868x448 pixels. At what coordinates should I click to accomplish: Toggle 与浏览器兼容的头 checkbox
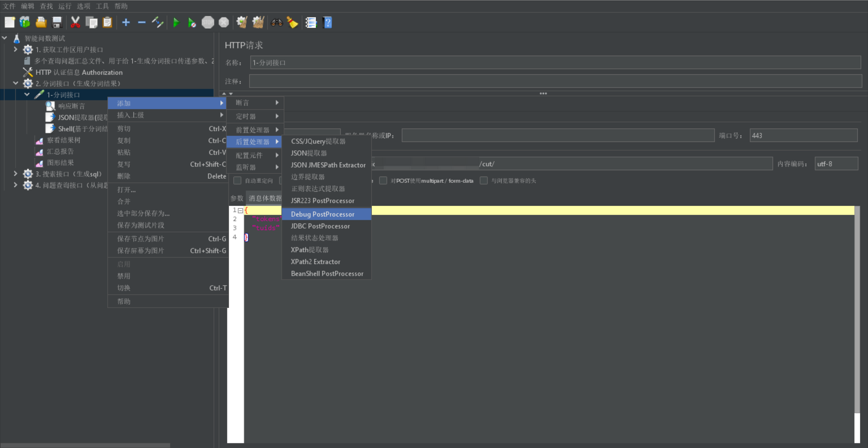(484, 181)
